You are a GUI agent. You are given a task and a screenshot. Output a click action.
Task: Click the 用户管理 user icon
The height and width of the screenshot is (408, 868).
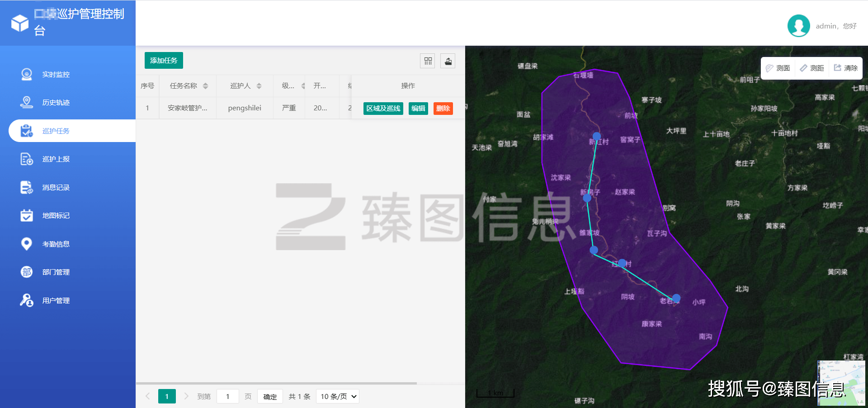(27, 300)
